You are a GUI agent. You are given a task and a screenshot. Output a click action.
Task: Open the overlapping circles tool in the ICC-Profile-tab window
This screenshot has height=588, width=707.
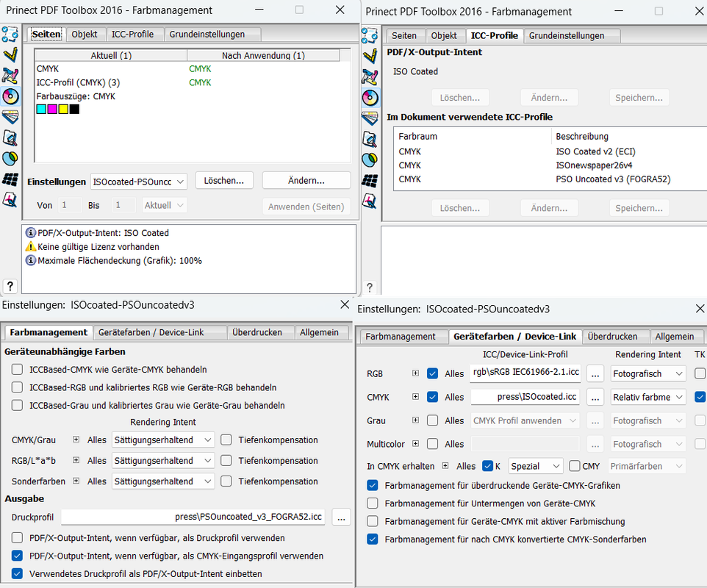(369, 159)
